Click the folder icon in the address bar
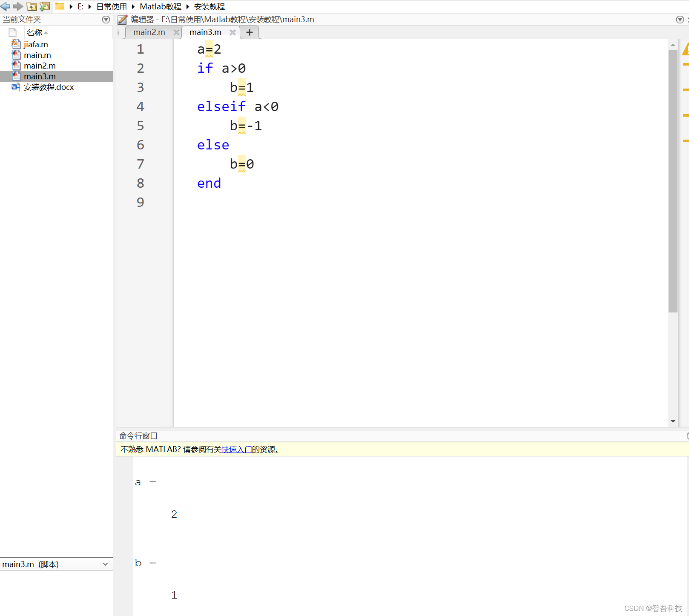The width and height of the screenshot is (689, 616). [x=59, y=6]
